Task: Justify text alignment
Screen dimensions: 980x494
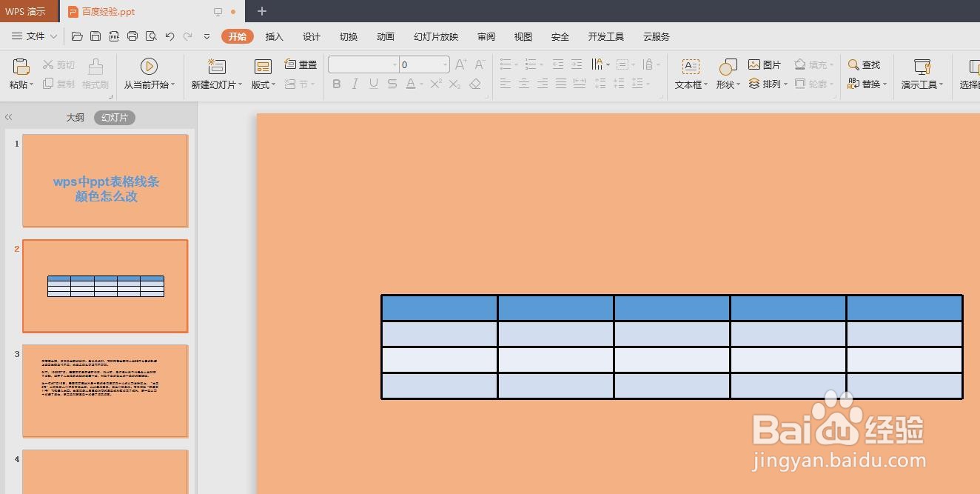Action: click(561, 84)
